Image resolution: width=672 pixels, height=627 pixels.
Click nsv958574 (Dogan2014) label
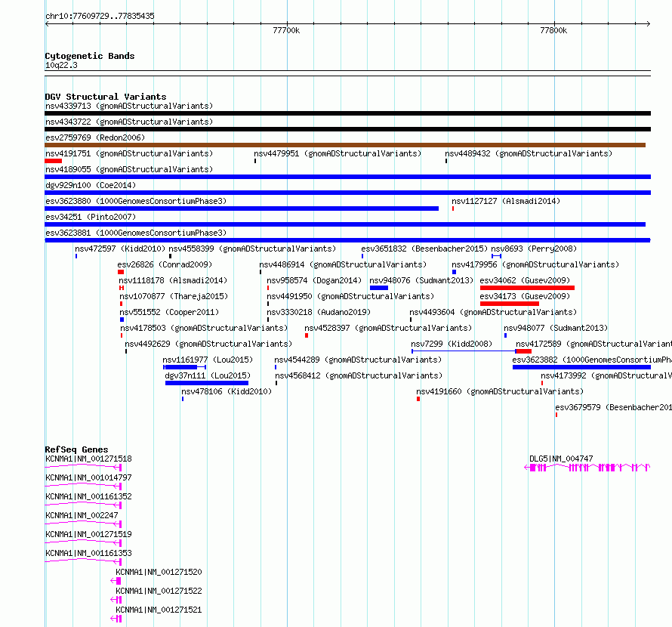(x=314, y=280)
